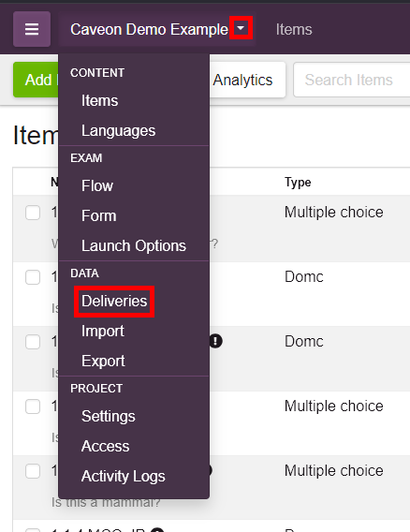Image resolution: width=410 pixels, height=532 pixels.
Task: Tick the checkbox of the second Multiple choice row
Action: tap(33, 406)
